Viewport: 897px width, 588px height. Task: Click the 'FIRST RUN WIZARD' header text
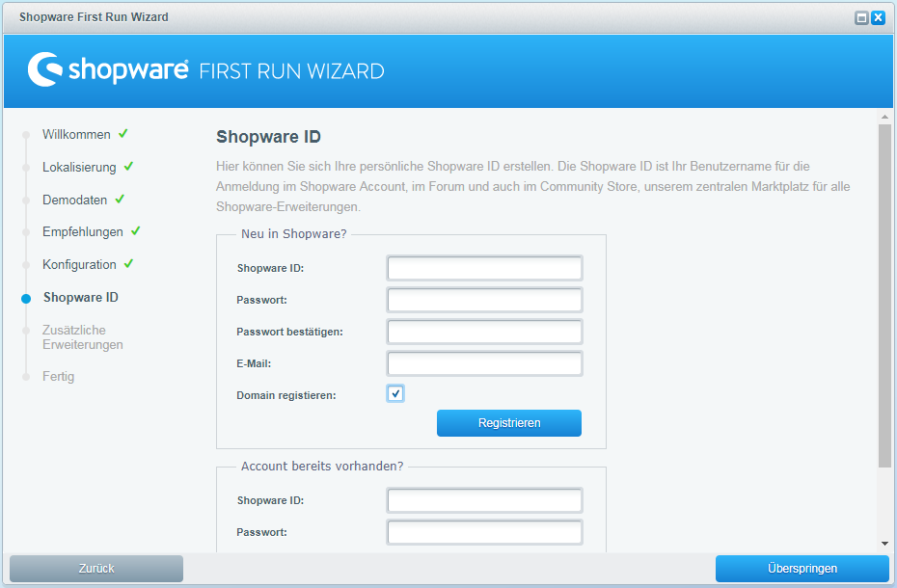[291, 71]
